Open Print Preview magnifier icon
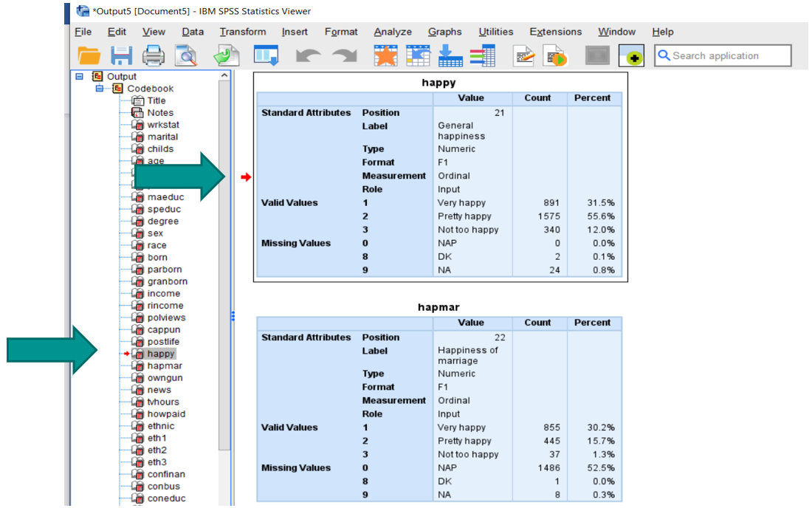 [x=186, y=55]
